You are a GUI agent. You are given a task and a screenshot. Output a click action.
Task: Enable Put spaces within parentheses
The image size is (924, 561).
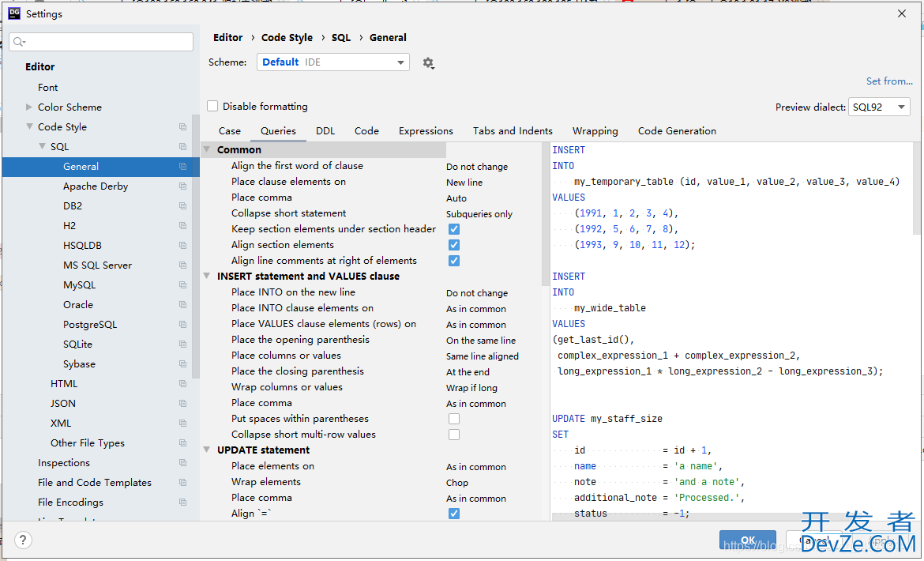click(x=454, y=419)
